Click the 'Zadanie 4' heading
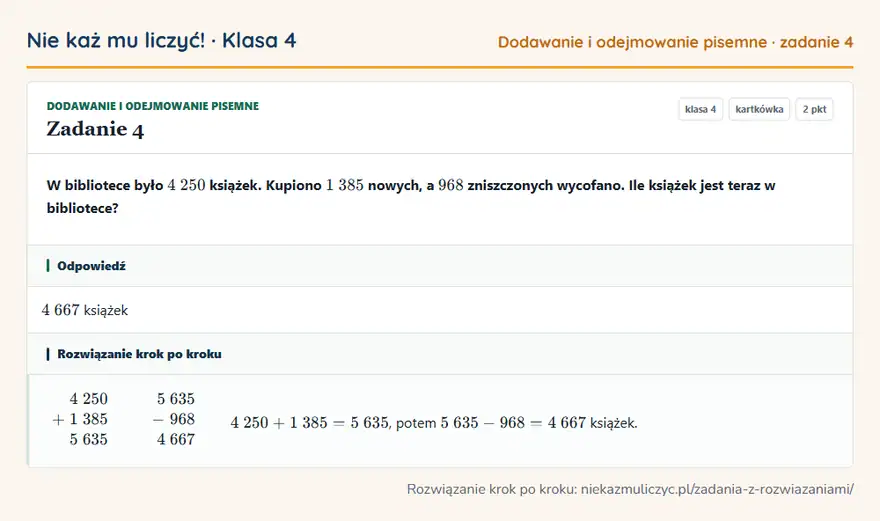This screenshot has width=880, height=521. 95,129
